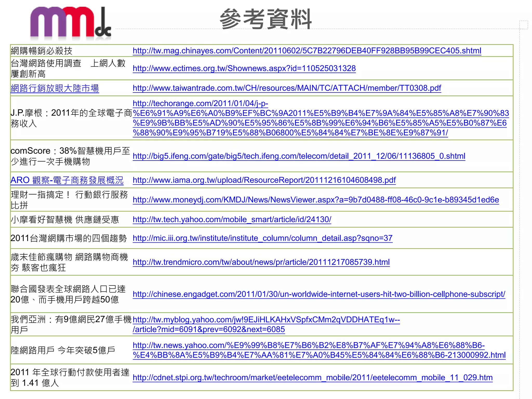
Task: Select the text 陸網路用戶 今年突破5億戶
Action: point(63,350)
